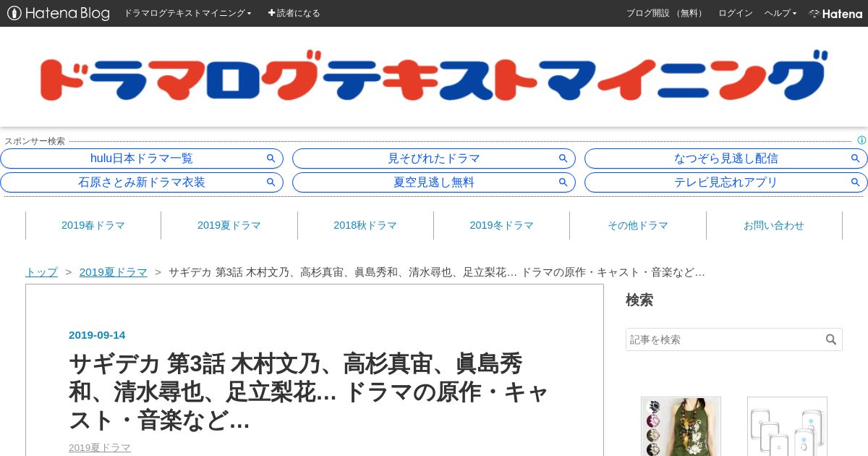Open the サギデカ 第3話 article title
Screen dimensions: 868x456
click(x=309, y=391)
